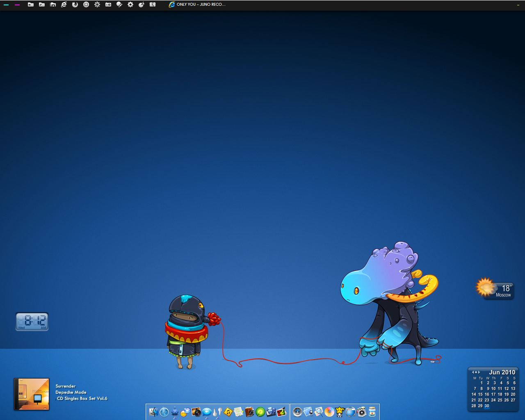525x420 pixels.
Task: Open the Finder icon in the dock
Action: tap(154, 412)
